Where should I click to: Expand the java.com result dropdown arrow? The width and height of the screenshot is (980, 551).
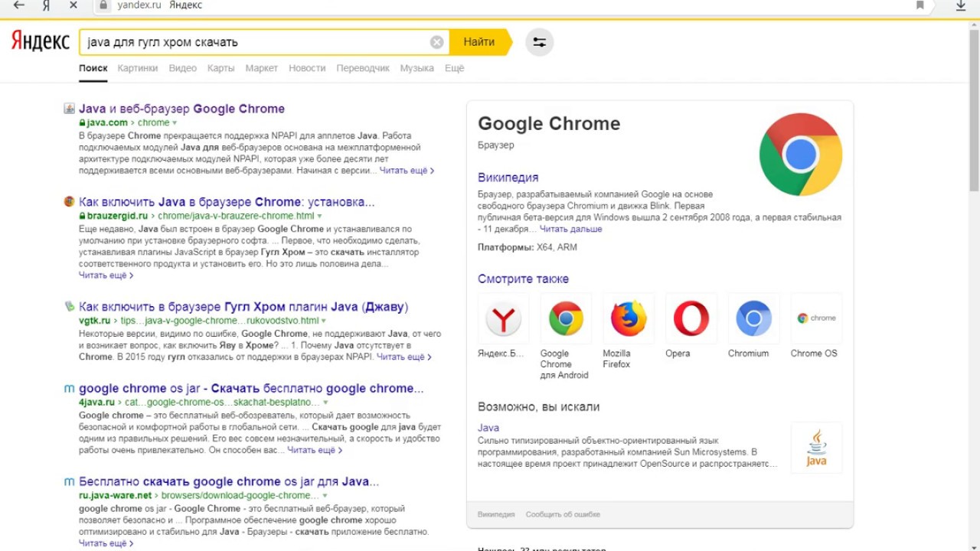click(175, 123)
